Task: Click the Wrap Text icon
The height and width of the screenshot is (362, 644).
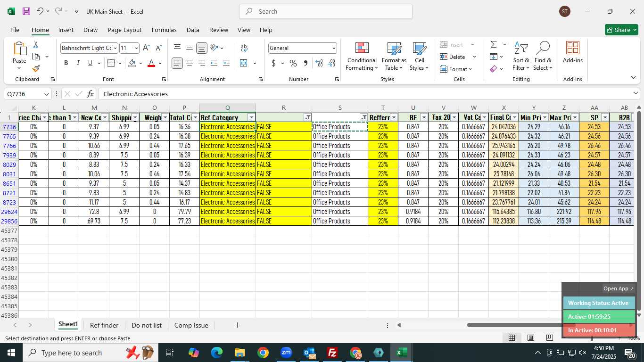Action: pyautogui.click(x=244, y=48)
